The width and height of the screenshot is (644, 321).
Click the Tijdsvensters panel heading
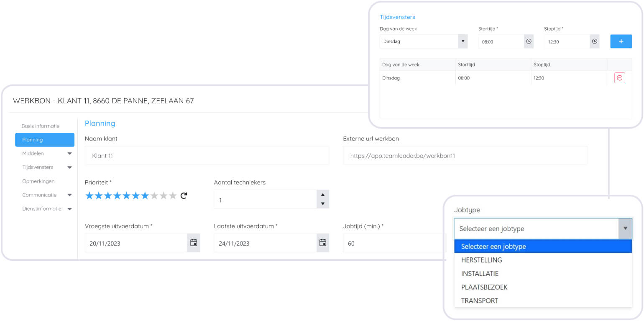click(397, 17)
